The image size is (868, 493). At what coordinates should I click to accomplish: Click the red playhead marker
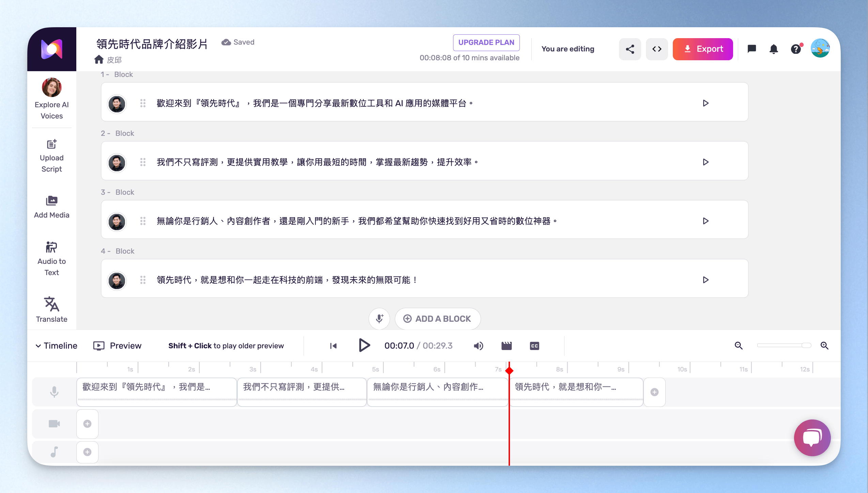(x=509, y=370)
